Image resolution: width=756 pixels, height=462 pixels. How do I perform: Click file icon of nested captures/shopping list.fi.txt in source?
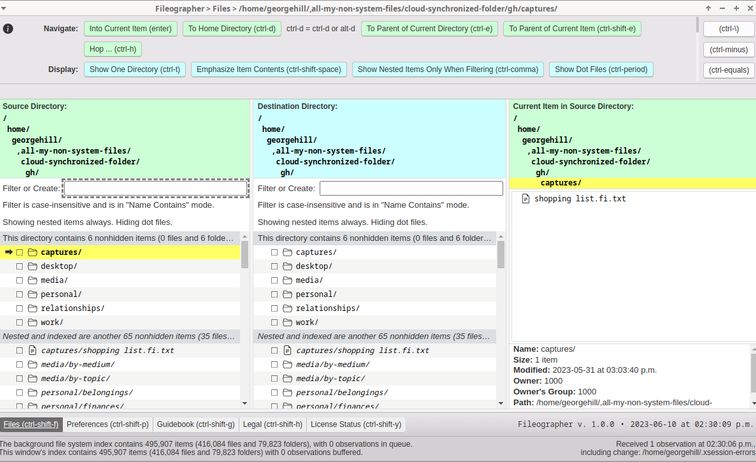[x=32, y=350]
